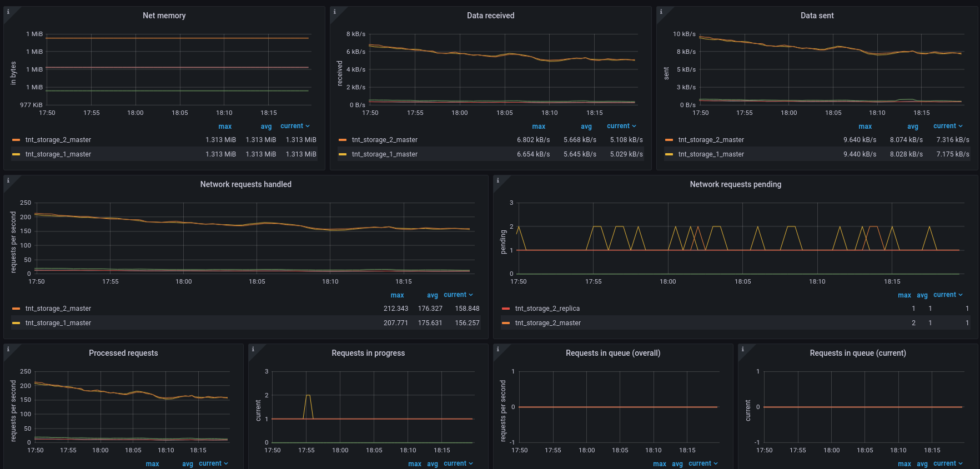
Task: Open the Network requests pending panel title menu
Action: pyautogui.click(x=736, y=184)
